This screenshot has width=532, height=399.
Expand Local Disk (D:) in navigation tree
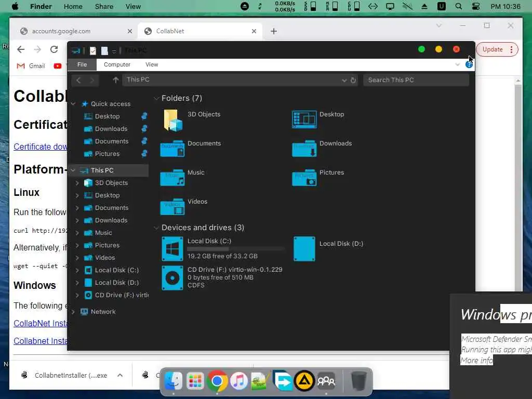tap(77, 283)
